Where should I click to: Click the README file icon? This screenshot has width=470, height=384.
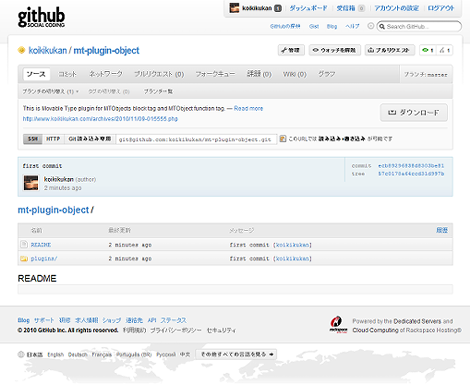[x=24, y=244]
